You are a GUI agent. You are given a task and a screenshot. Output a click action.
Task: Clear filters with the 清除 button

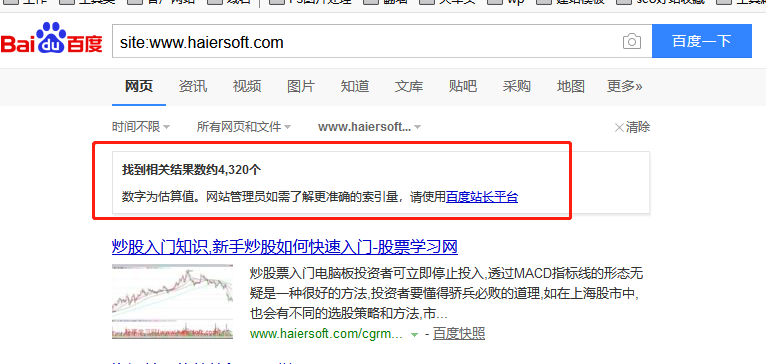click(632, 127)
